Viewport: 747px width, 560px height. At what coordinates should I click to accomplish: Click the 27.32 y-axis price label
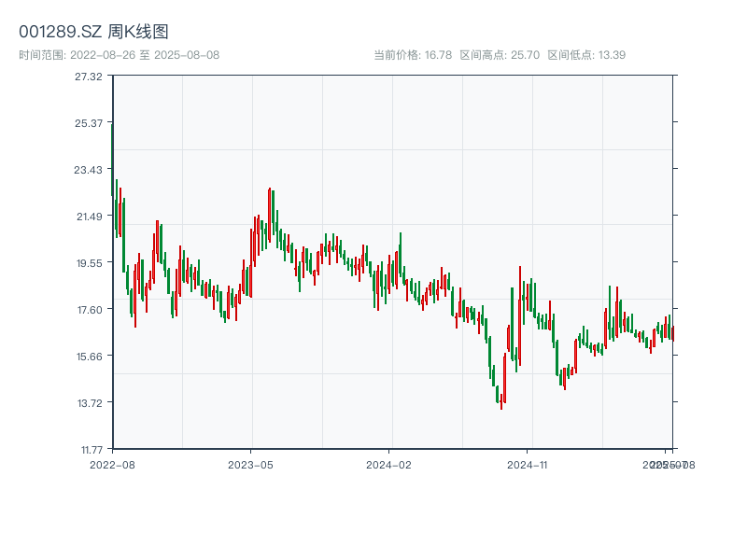pyautogui.click(x=88, y=77)
